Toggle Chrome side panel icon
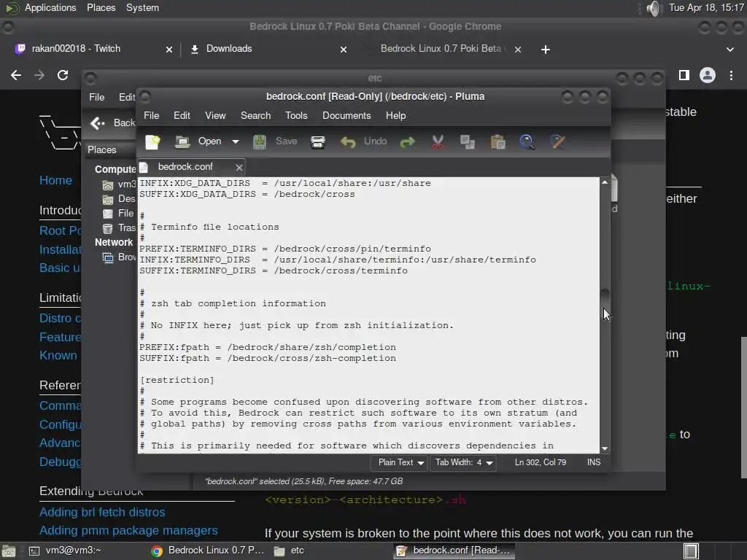Image resolution: width=747 pixels, height=560 pixels. (684, 75)
